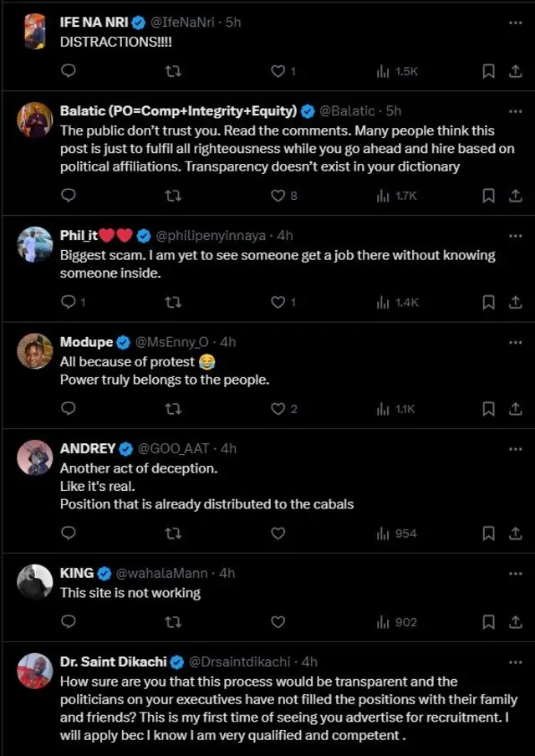Open more options for Phil_it's reply

point(515,234)
